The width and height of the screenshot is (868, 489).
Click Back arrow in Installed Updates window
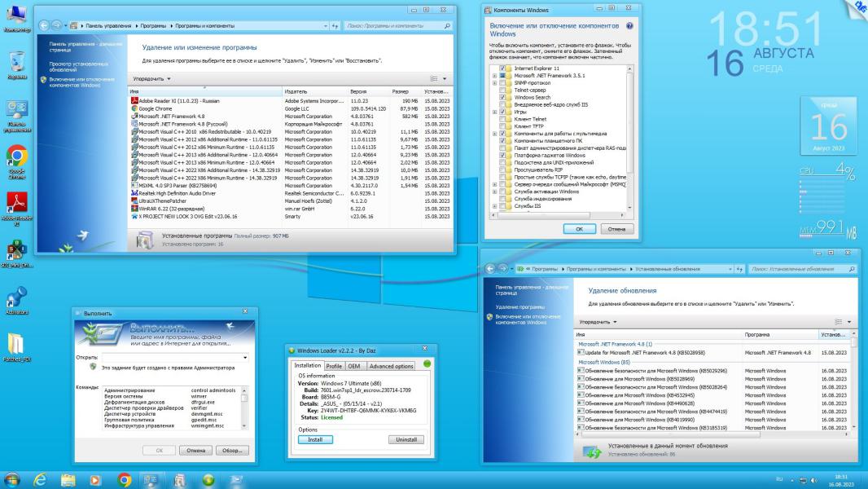click(490, 269)
